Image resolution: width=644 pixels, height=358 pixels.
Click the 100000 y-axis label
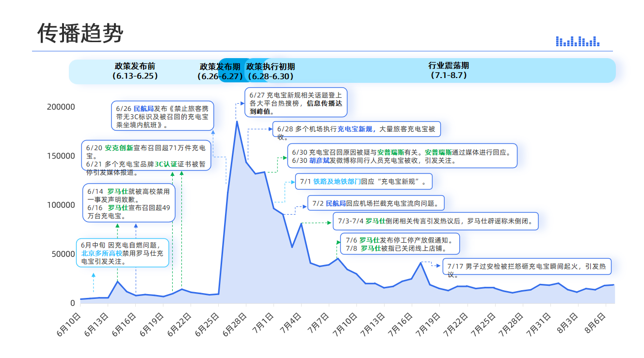[x=61, y=205]
